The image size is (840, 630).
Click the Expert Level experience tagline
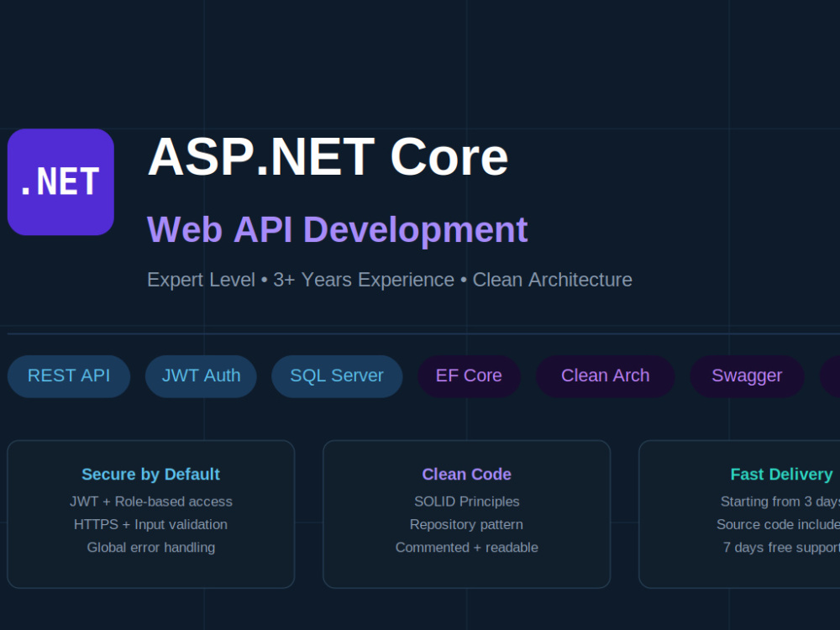point(390,280)
